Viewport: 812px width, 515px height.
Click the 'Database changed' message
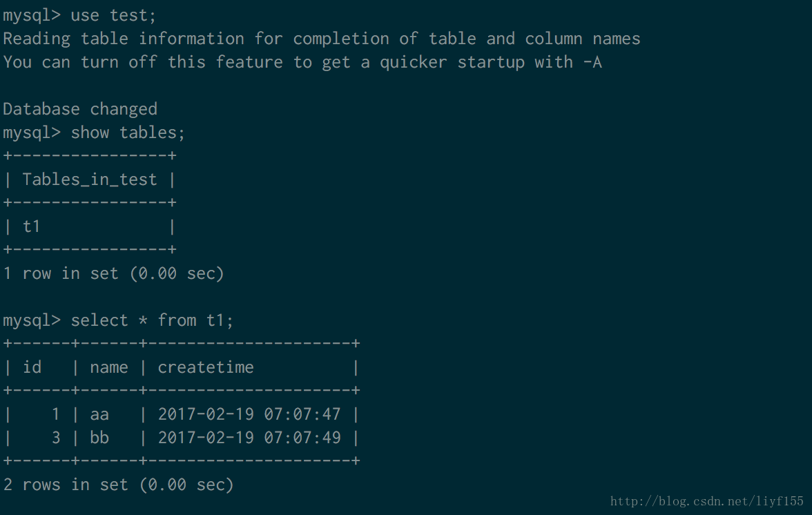click(80, 109)
